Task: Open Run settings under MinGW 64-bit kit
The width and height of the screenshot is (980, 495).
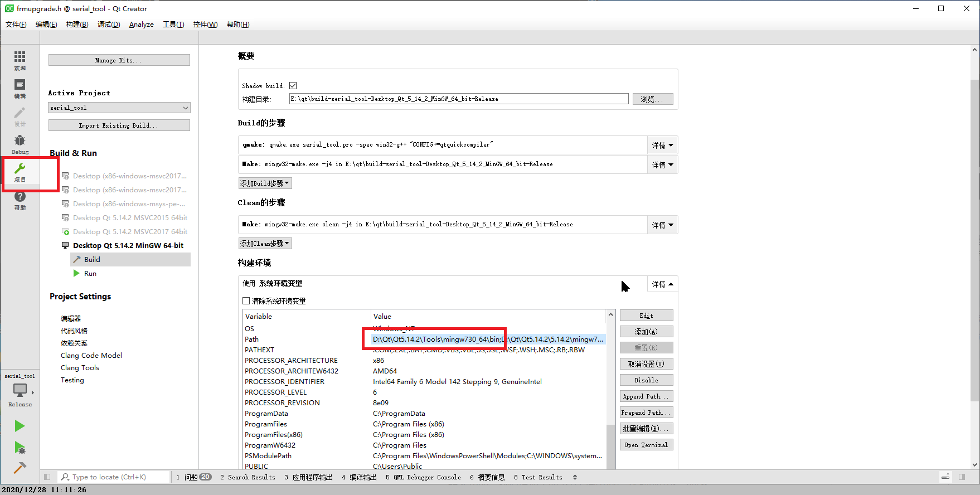Action: 130,273
